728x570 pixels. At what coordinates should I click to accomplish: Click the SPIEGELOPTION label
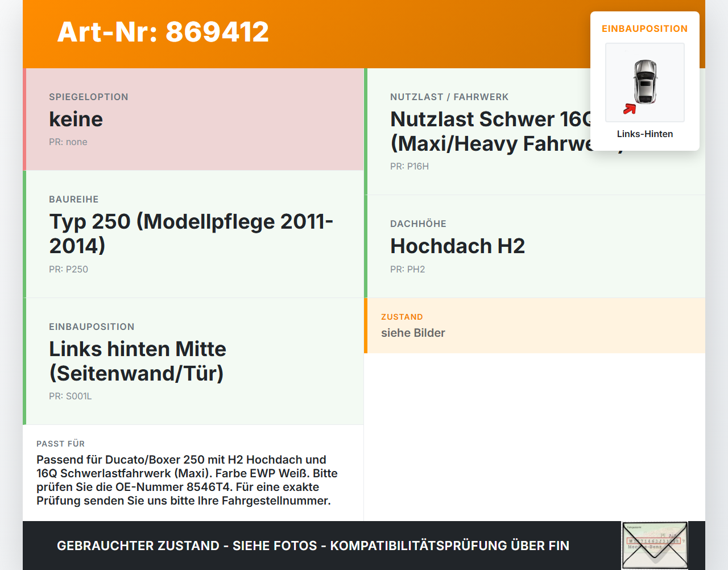tap(89, 97)
